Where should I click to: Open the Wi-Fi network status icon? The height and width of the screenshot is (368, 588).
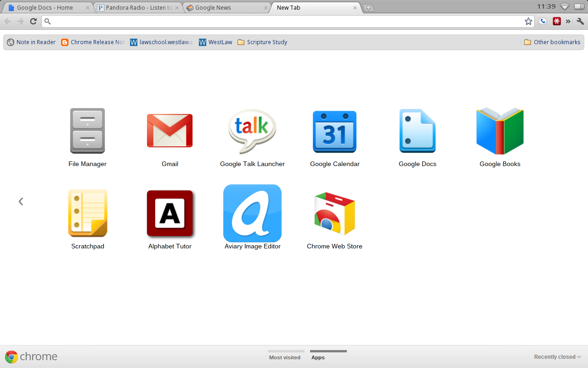[565, 6]
